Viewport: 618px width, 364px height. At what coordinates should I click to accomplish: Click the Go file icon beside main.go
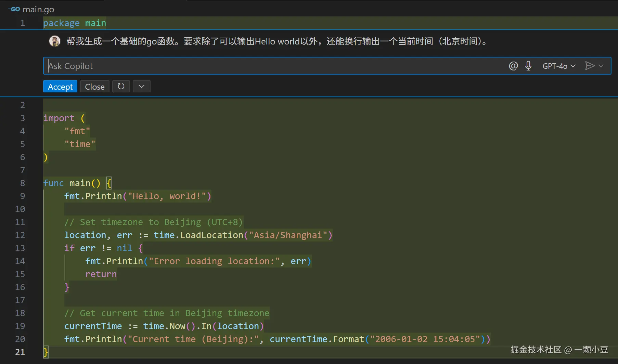(x=14, y=9)
